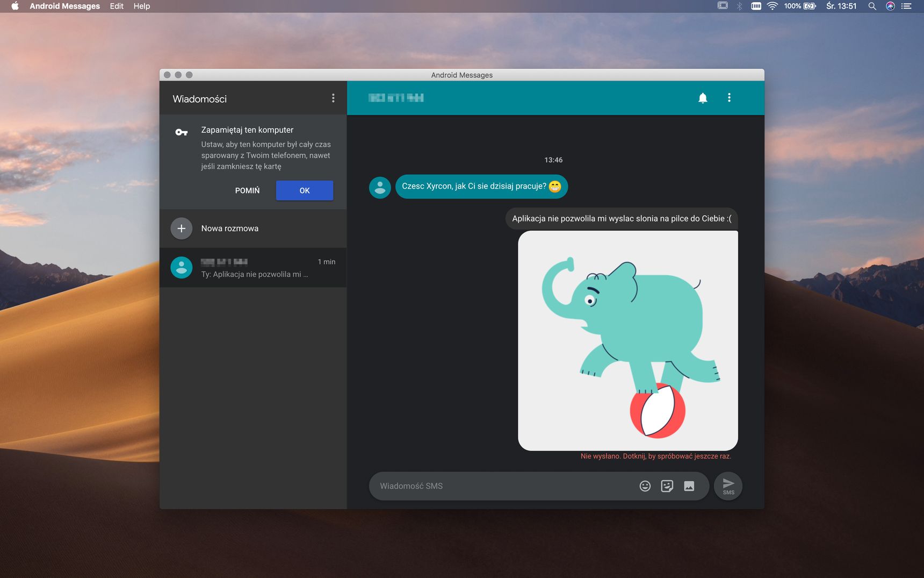Attach an image with the picture icon
Screen dimensions: 924x578
[x=689, y=486]
